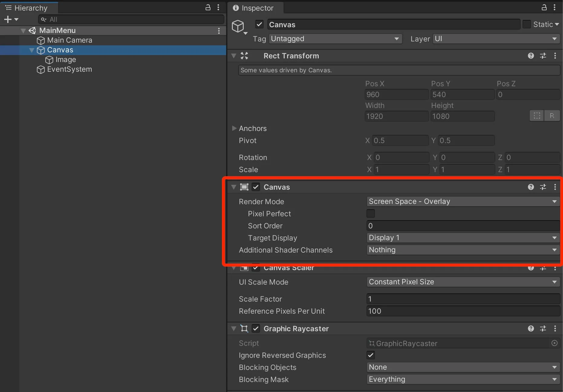Viewport: 563px width, 392px height.
Task: Collapse the Graphic Raycaster component
Action: click(x=234, y=328)
